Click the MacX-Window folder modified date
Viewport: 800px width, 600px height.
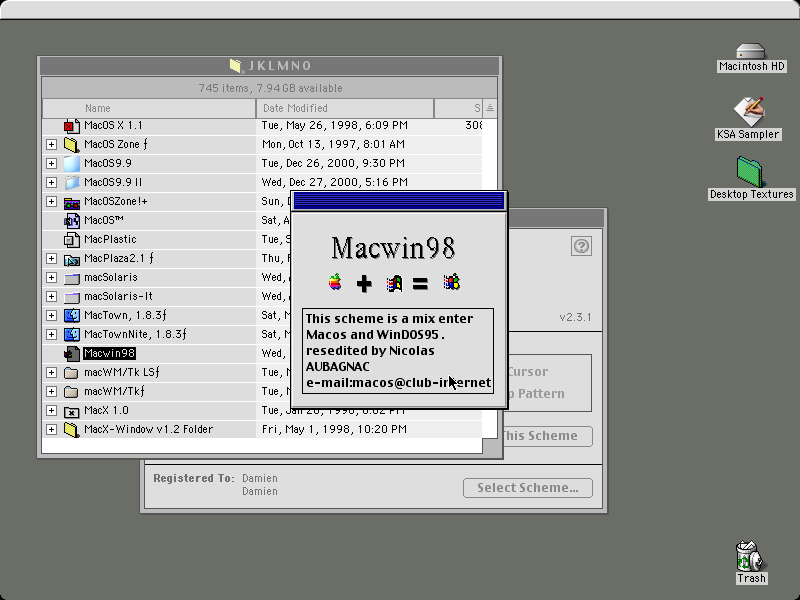pos(334,430)
